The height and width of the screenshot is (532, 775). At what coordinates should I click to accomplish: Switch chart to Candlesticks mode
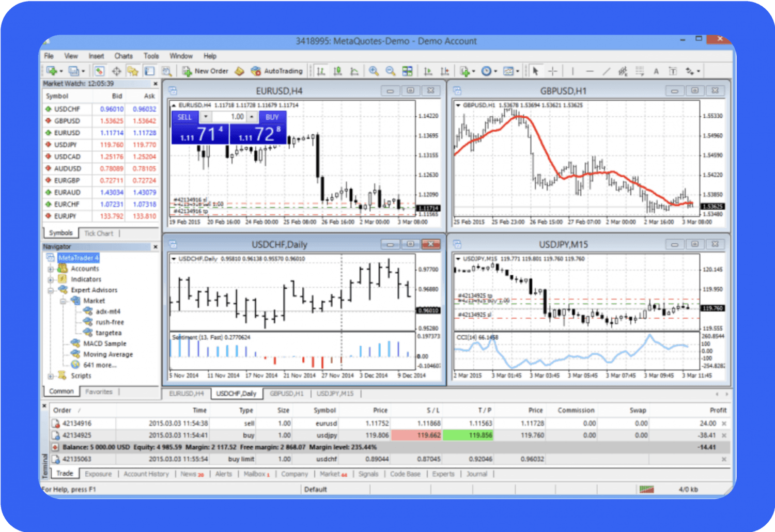[x=337, y=71]
